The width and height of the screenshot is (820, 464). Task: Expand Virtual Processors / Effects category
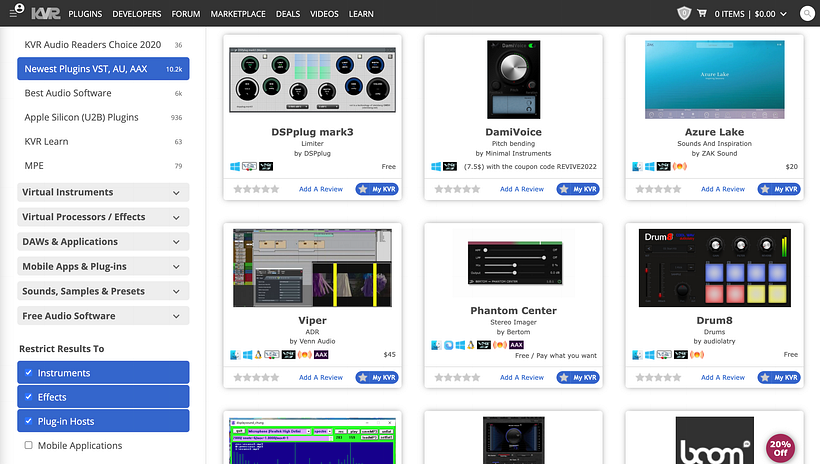coord(103,217)
